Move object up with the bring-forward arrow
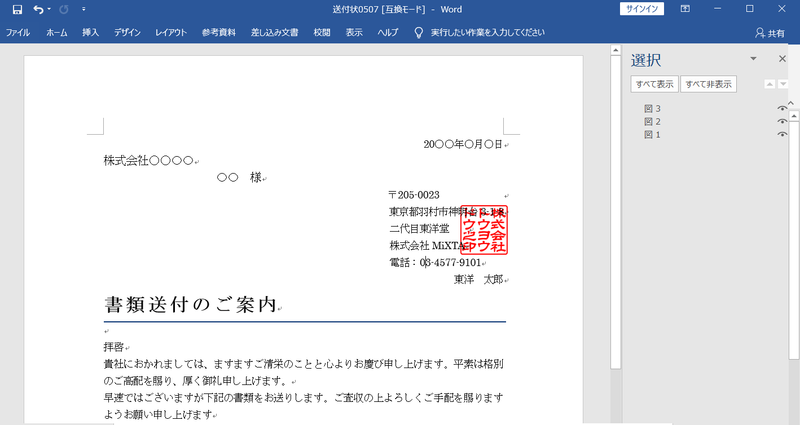 770,84
